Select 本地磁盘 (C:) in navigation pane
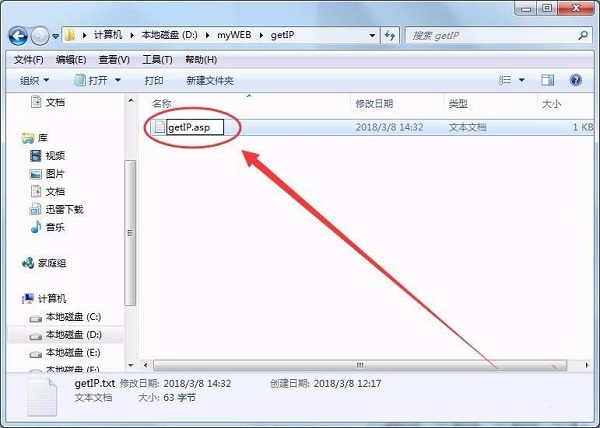 pyautogui.click(x=73, y=317)
